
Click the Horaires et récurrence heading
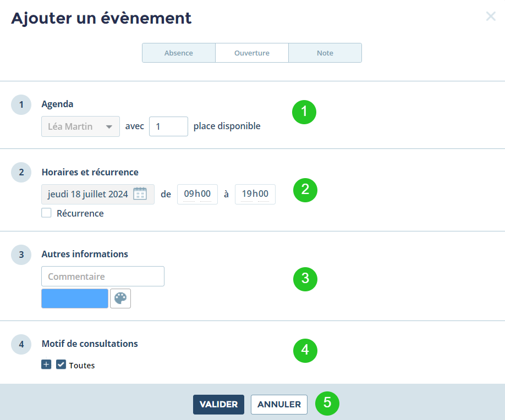pos(90,172)
